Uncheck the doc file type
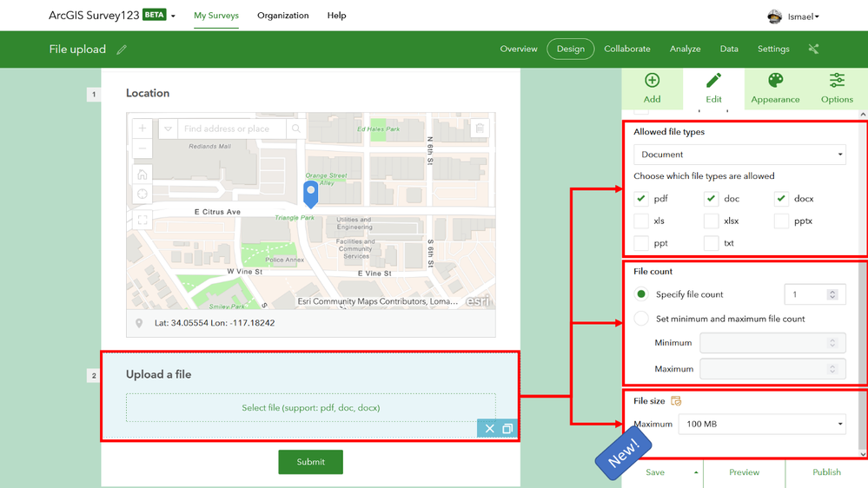This screenshot has height=488, width=868. [x=711, y=198]
